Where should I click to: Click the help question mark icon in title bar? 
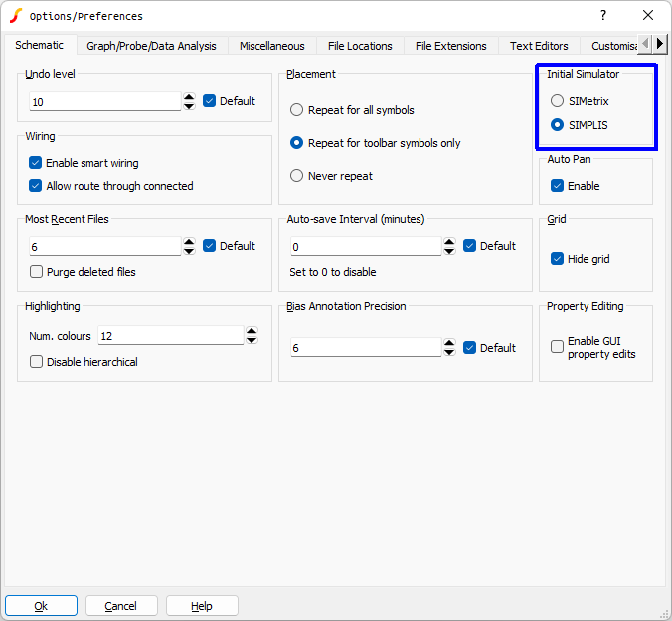coord(602,16)
